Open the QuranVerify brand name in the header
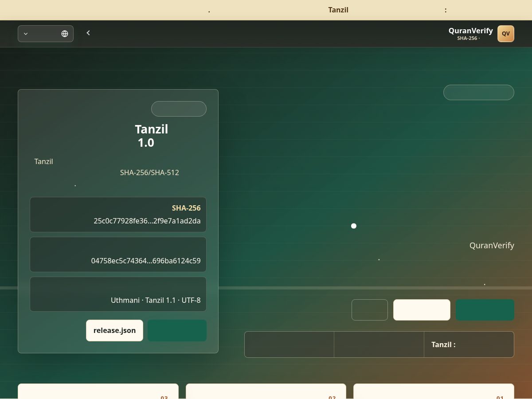The height and width of the screenshot is (399, 532). (x=471, y=31)
